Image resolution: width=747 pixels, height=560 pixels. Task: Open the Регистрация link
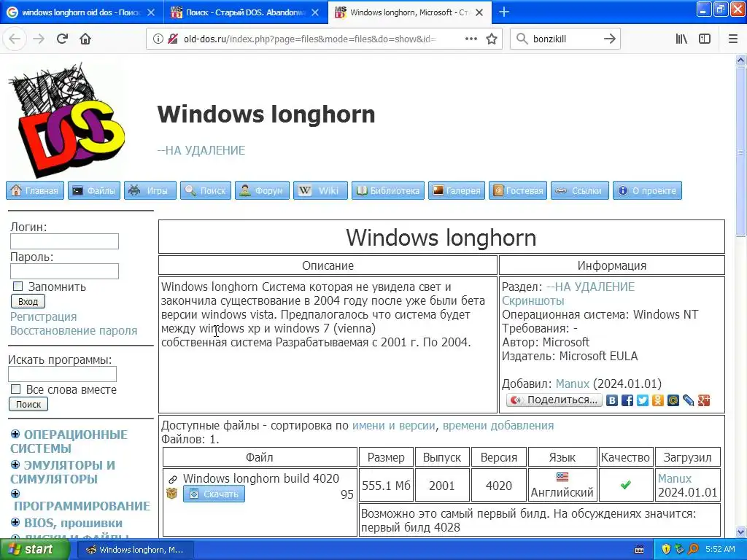pyautogui.click(x=43, y=316)
